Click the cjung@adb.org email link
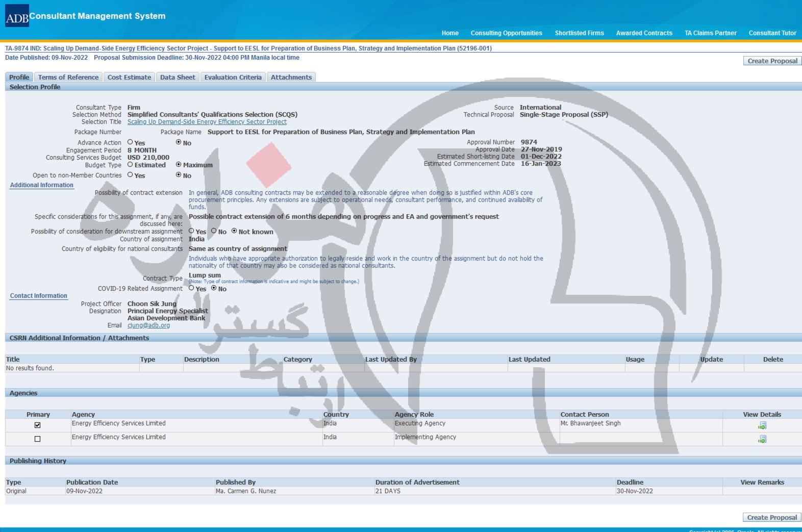The image size is (802, 532). (148, 325)
